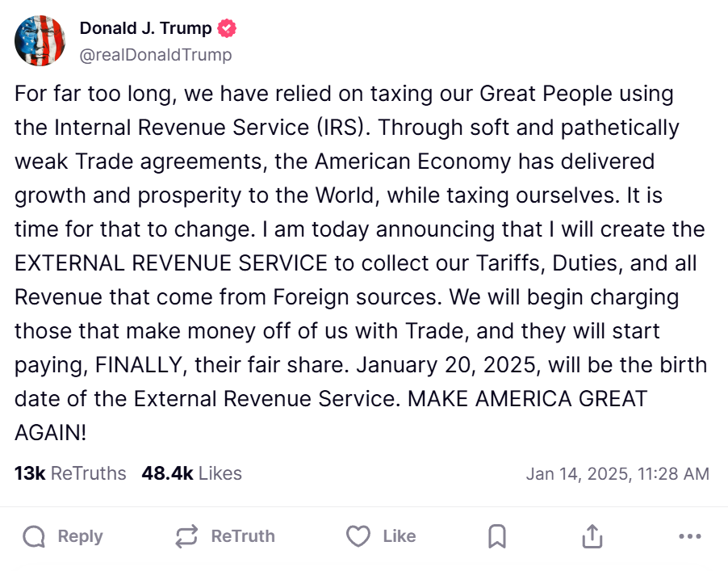Click the Reply text label
Screen dimensions: 728x571
(x=81, y=536)
